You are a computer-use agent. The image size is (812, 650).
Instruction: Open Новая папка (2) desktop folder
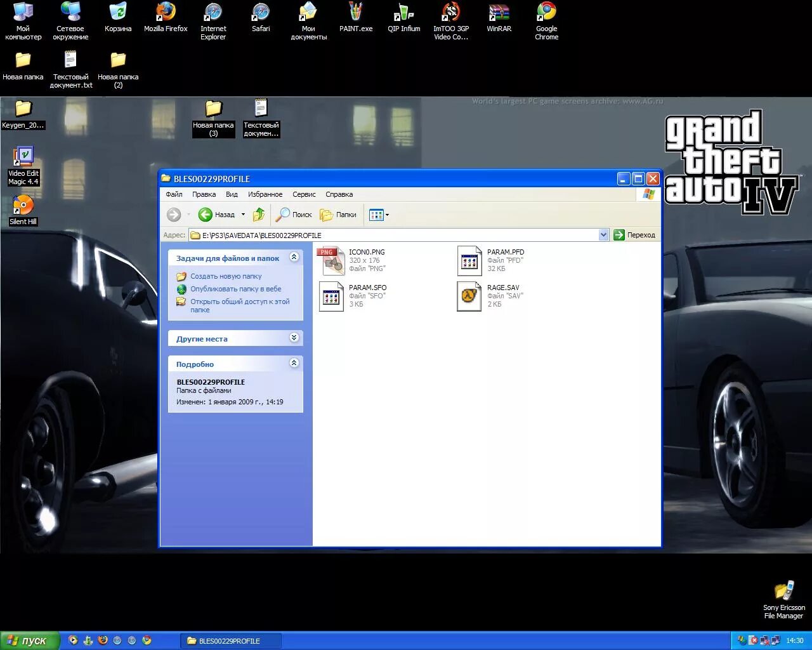118,70
